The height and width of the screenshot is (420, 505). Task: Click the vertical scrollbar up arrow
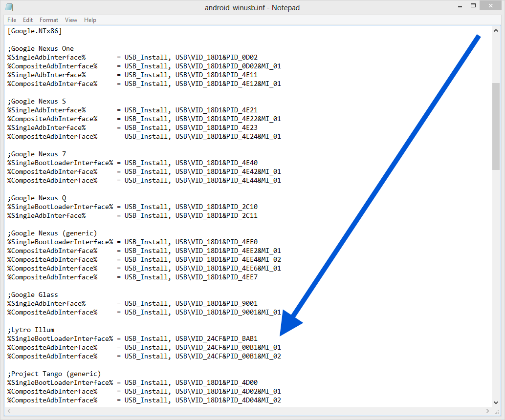(x=496, y=31)
